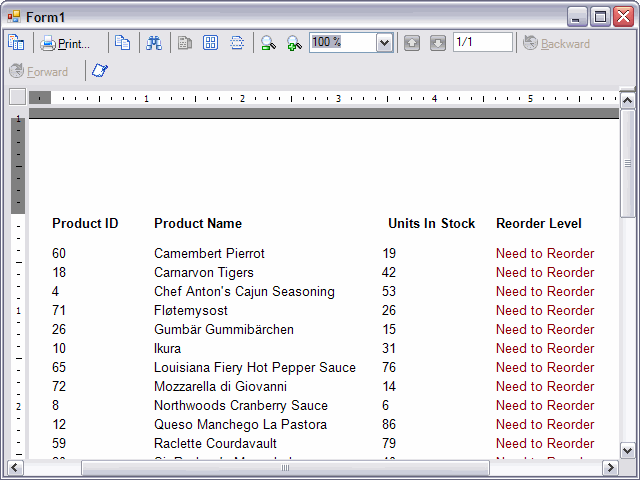Click the annotations pen icon
640x480 pixels.
pyautogui.click(x=100, y=71)
